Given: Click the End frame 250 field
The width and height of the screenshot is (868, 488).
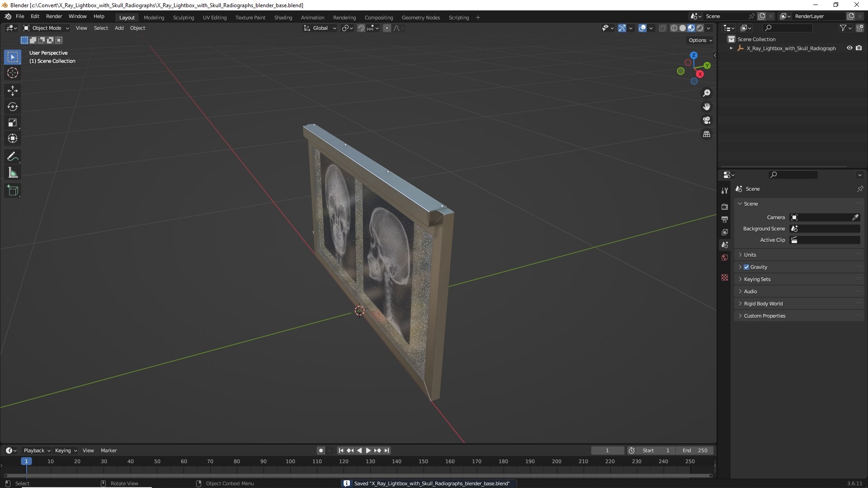Looking at the screenshot, I should (x=695, y=450).
